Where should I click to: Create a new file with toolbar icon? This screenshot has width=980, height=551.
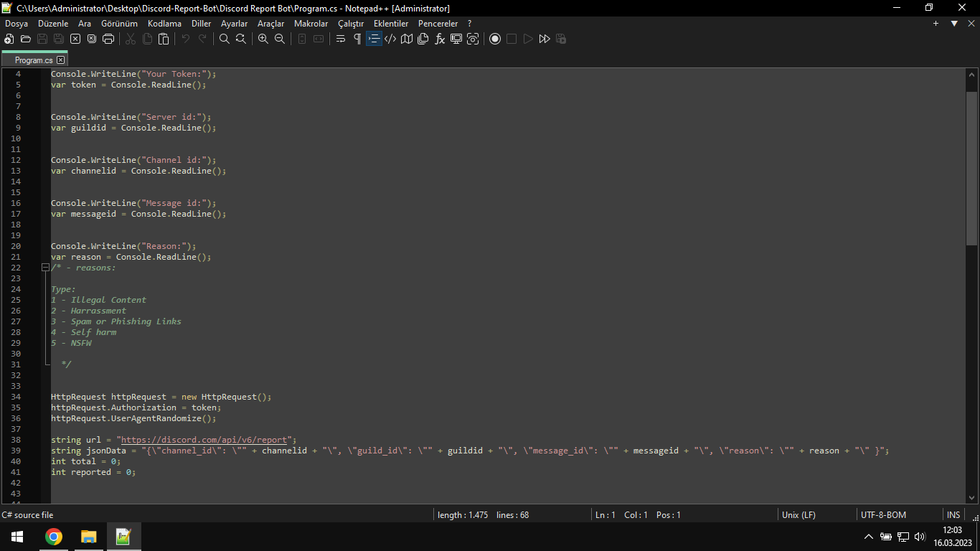point(9,39)
